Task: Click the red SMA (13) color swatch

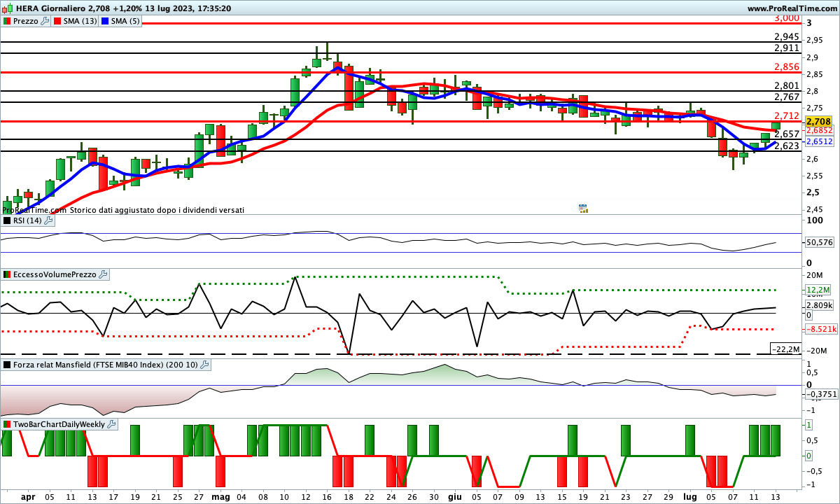Action: click(57, 21)
